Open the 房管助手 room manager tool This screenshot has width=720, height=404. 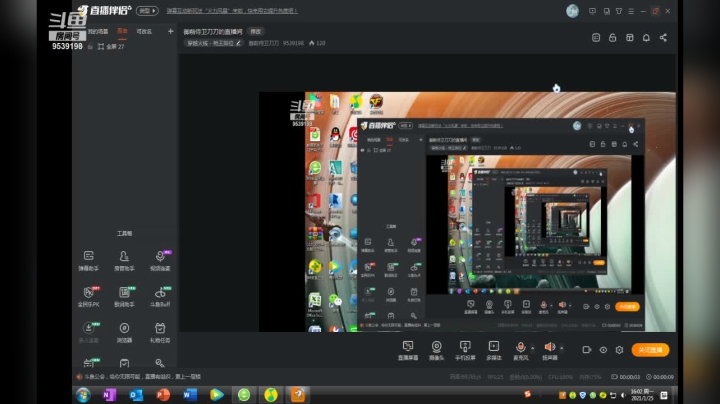[x=124, y=260]
